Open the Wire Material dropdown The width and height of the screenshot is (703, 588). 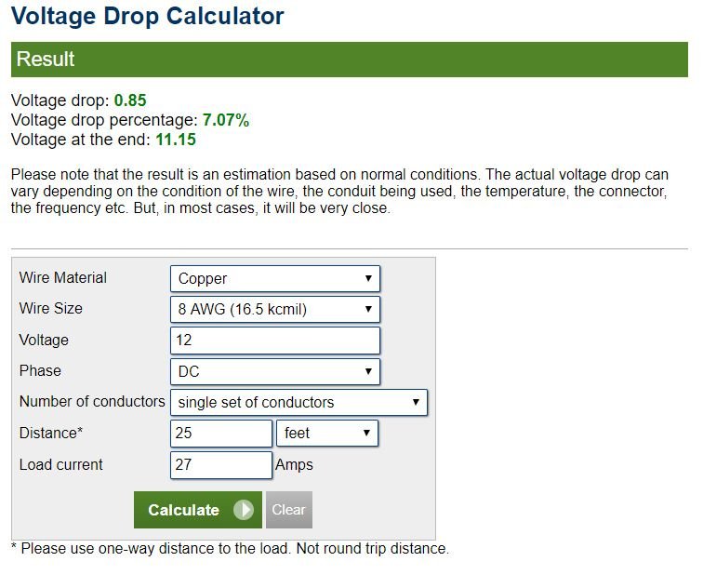click(274, 278)
